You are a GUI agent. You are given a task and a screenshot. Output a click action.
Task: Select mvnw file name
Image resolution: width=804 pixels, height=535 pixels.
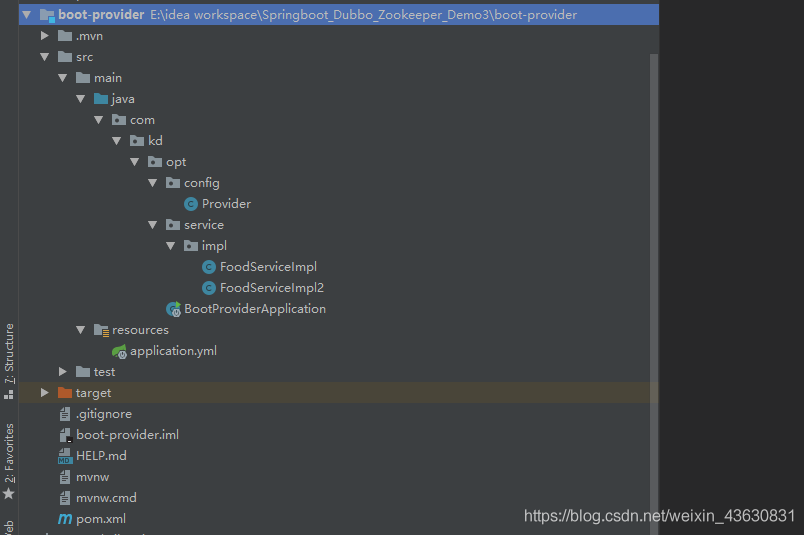93,477
